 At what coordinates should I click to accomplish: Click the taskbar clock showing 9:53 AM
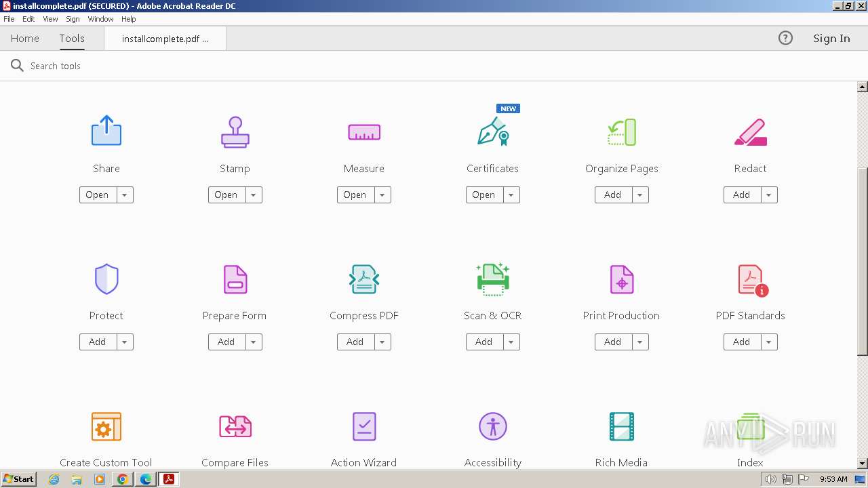[x=833, y=479]
